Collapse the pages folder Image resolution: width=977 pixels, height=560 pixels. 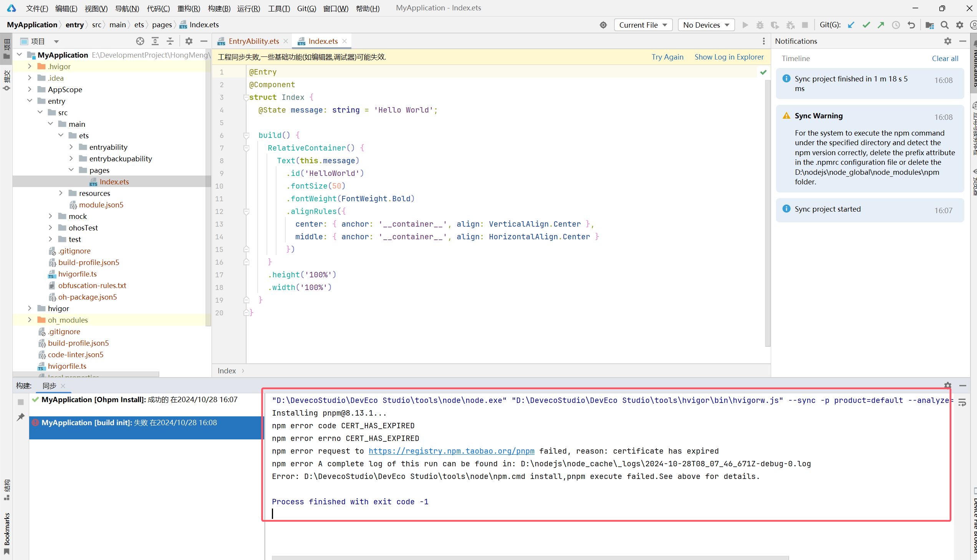coord(71,170)
